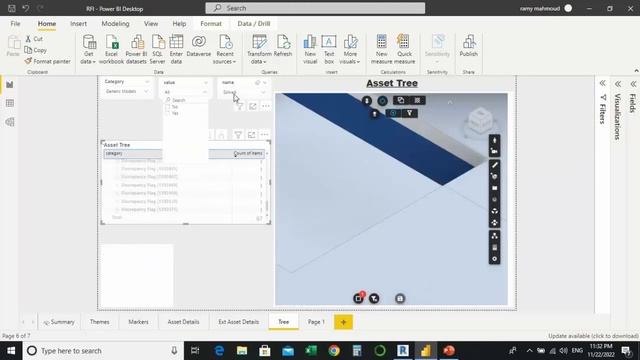This screenshot has width=640, height=360.
Task: Expand the Visualizations pane
Action: click(618, 84)
